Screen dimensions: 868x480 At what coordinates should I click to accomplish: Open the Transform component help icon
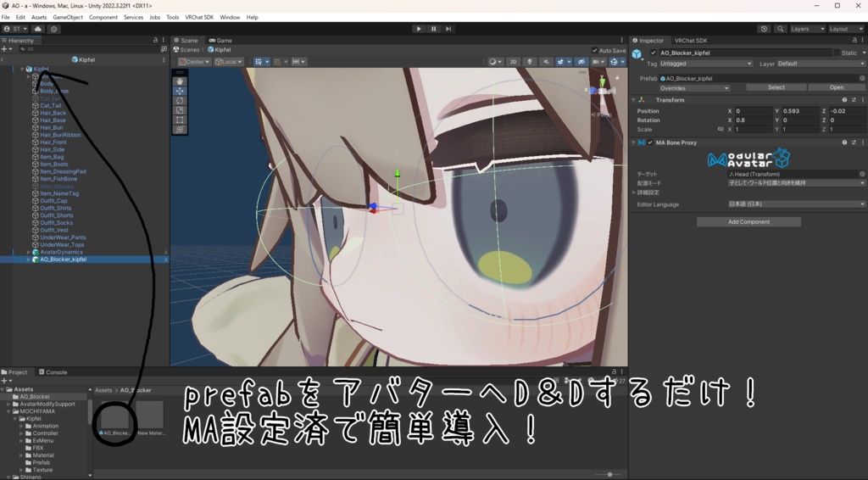(844, 100)
